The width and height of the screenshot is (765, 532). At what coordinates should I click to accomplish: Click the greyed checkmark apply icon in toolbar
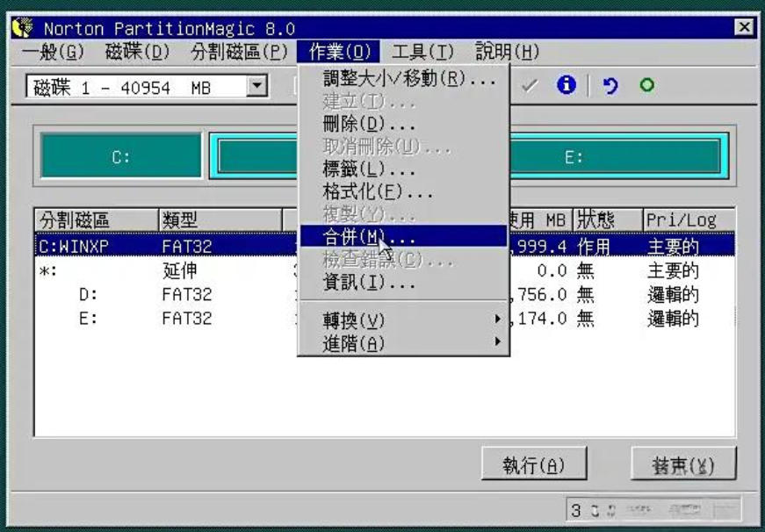[530, 86]
